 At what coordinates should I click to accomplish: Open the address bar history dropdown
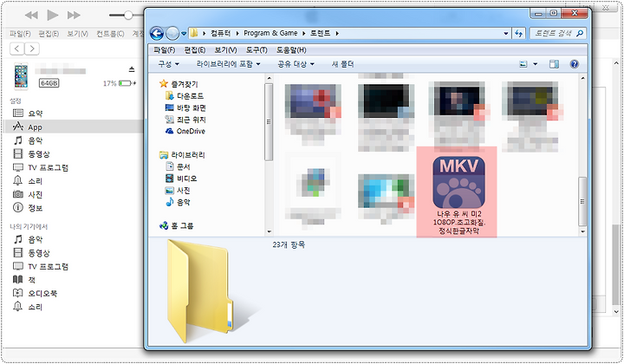[506, 34]
